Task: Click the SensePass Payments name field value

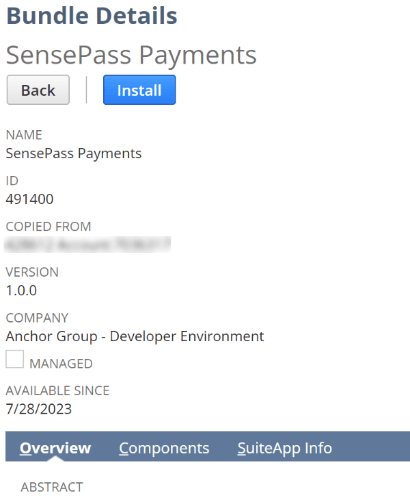Action: tap(74, 153)
